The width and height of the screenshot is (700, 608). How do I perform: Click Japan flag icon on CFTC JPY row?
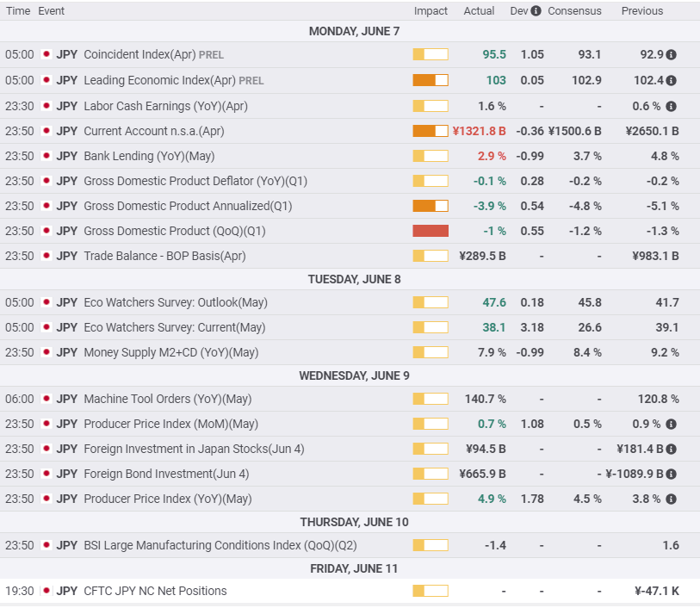pos(46,591)
